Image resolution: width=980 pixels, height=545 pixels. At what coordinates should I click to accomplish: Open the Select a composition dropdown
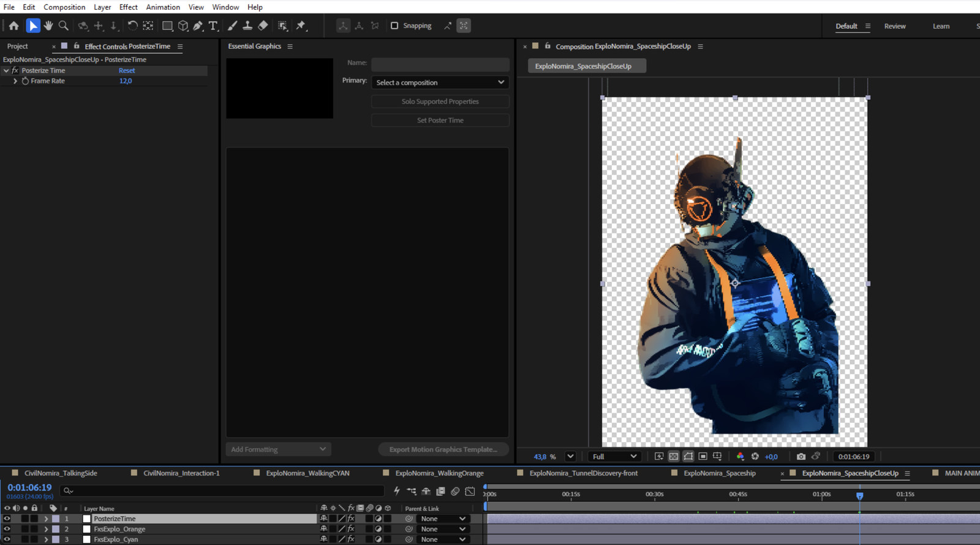pos(440,82)
